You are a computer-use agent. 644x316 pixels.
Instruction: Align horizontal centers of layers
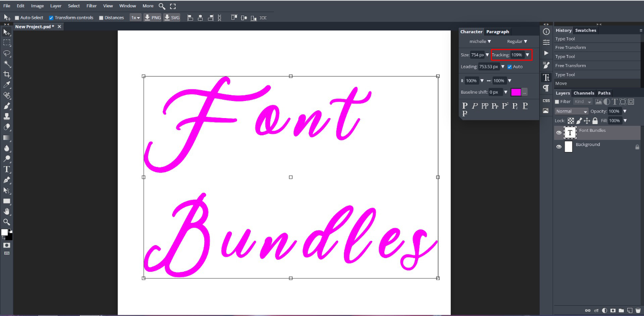(200, 18)
